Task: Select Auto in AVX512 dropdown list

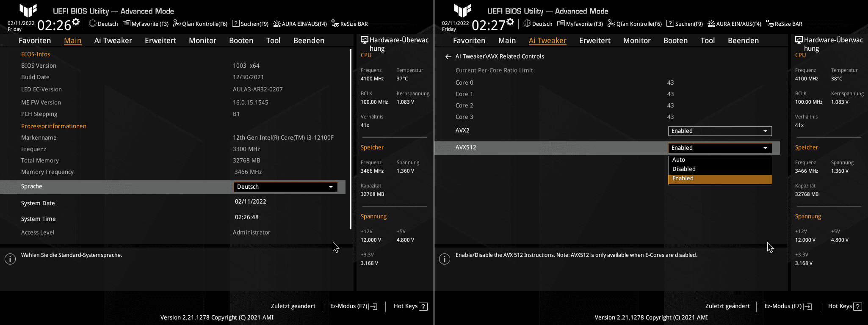Action: (x=720, y=160)
